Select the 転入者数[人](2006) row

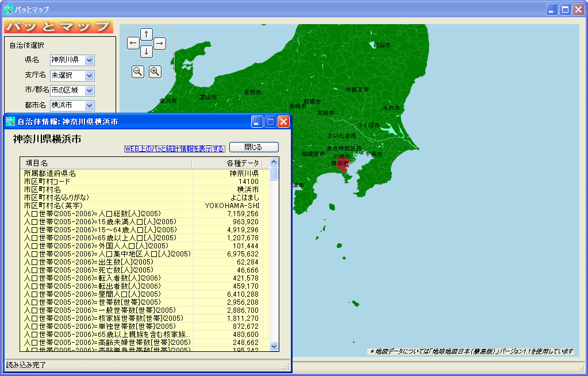[145, 278]
